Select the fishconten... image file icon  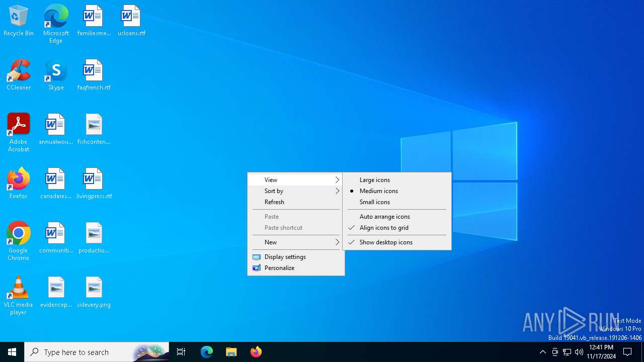pyautogui.click(x=94, y=129)
